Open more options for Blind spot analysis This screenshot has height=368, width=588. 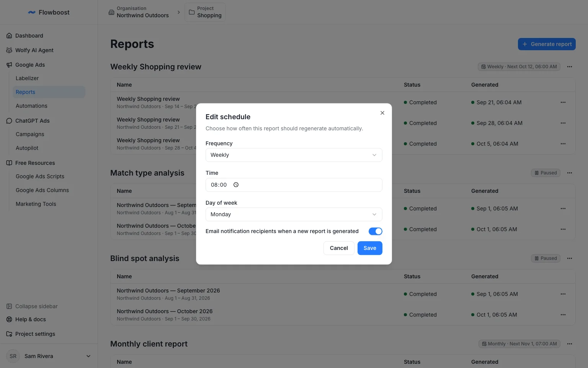tap(570, 258)
